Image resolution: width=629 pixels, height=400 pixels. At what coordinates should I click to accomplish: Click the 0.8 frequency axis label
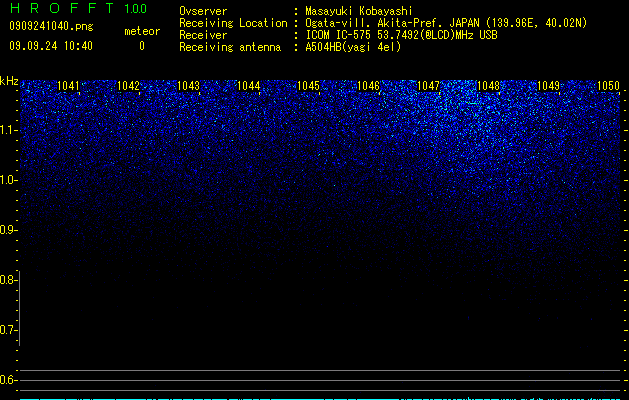(x=8, y=280)
